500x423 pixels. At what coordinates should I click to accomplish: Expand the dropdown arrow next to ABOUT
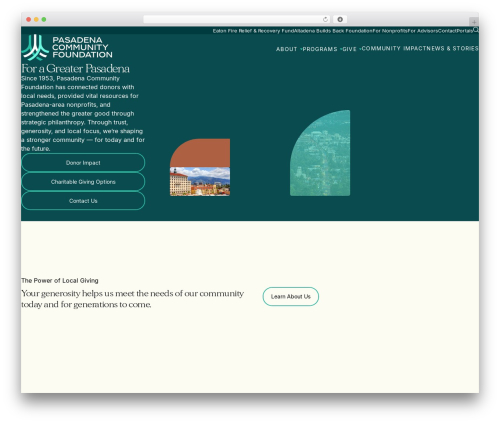[301, 49]
